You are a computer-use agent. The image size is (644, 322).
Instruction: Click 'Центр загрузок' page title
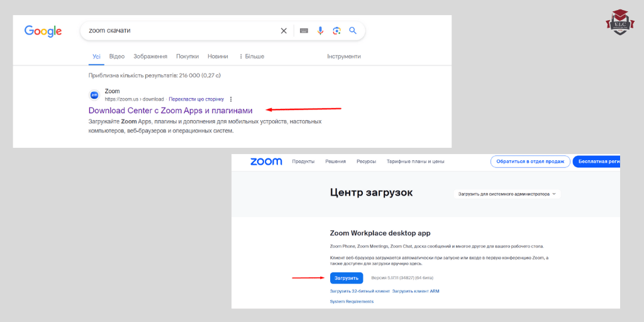371,193
